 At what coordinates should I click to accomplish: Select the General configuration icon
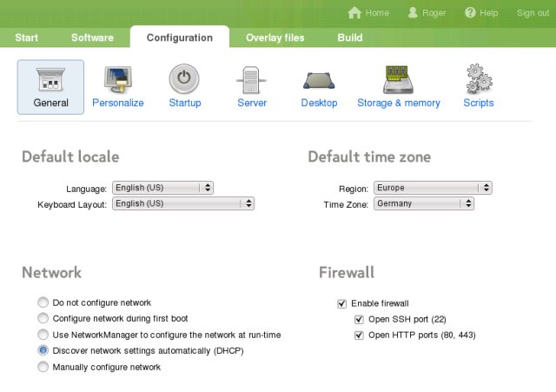pos(50,79)
